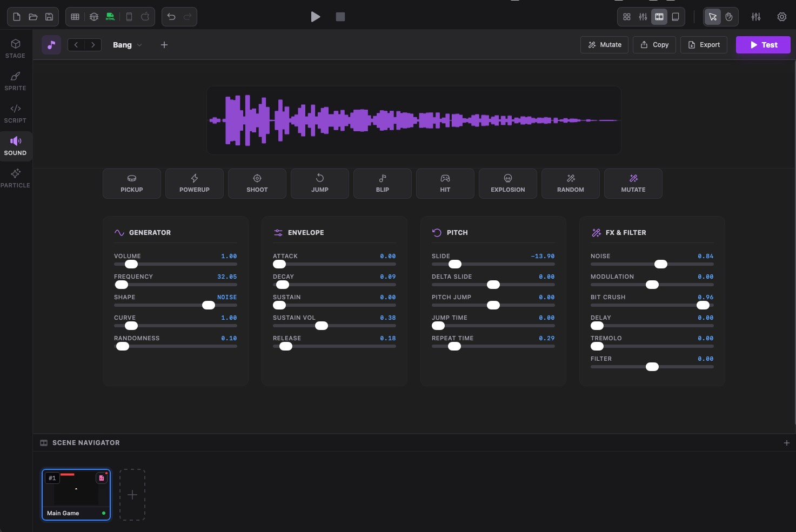Undo the last action
The image size is (796, 532).
[171, 17]
